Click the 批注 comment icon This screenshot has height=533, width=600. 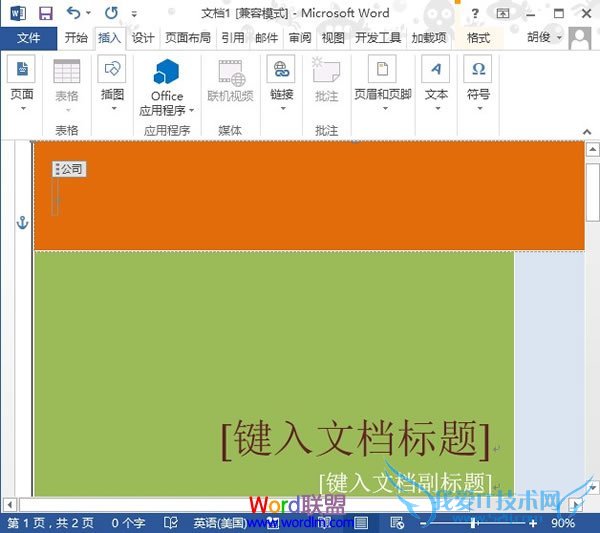point(326,70)
